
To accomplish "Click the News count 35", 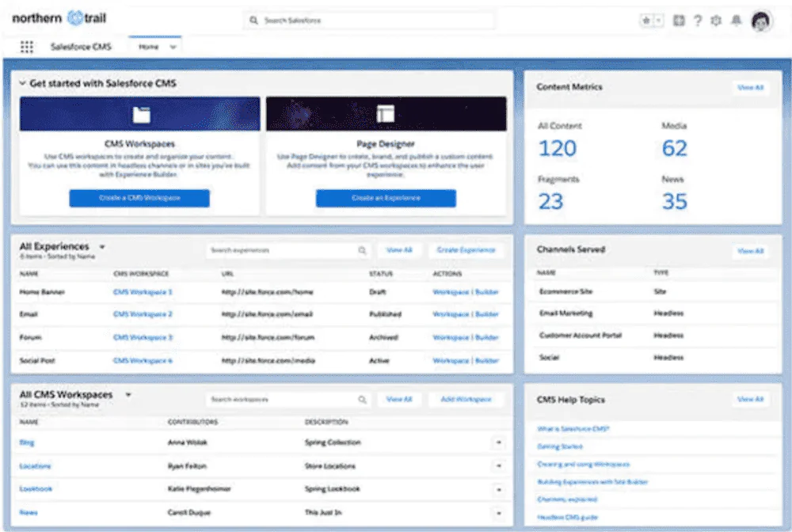I will point(674,201).
